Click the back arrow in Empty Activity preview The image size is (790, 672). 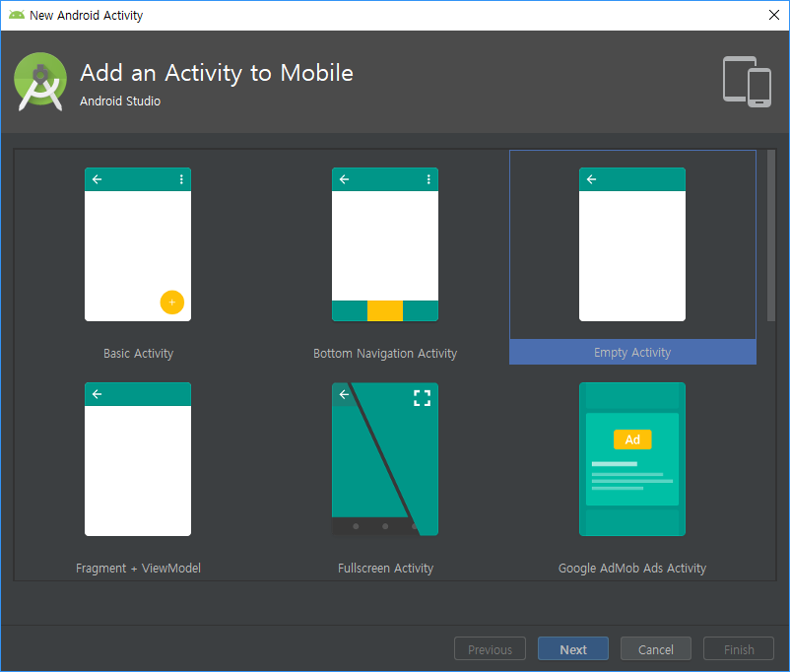coord(591,179)
